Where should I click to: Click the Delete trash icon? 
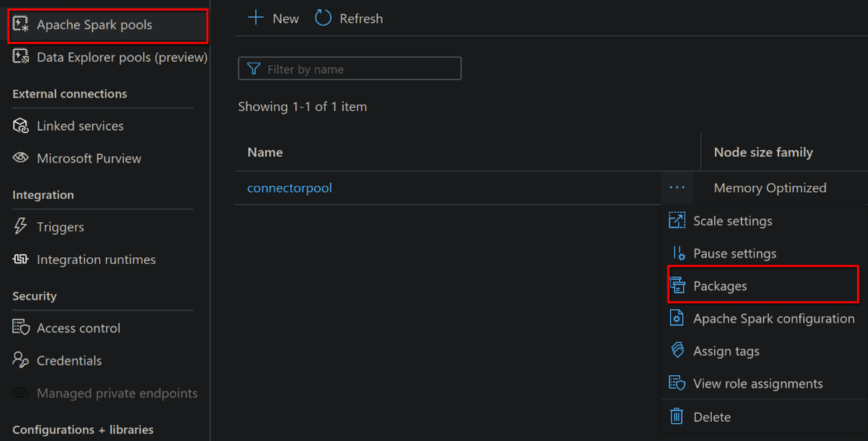tap(677, 416)
